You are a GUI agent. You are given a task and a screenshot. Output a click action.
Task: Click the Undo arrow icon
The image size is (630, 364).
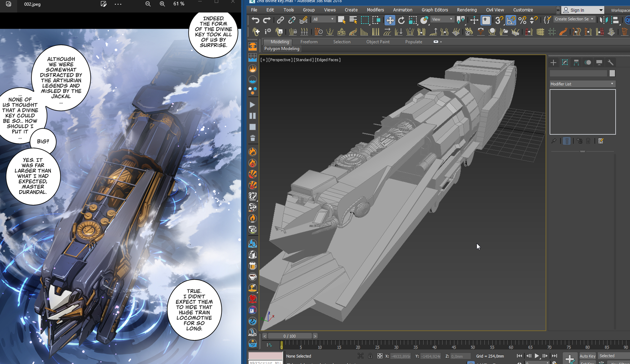255,20
